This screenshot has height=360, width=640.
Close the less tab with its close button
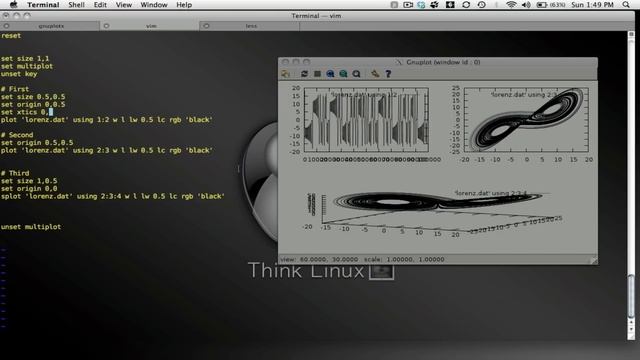[206, 26]
